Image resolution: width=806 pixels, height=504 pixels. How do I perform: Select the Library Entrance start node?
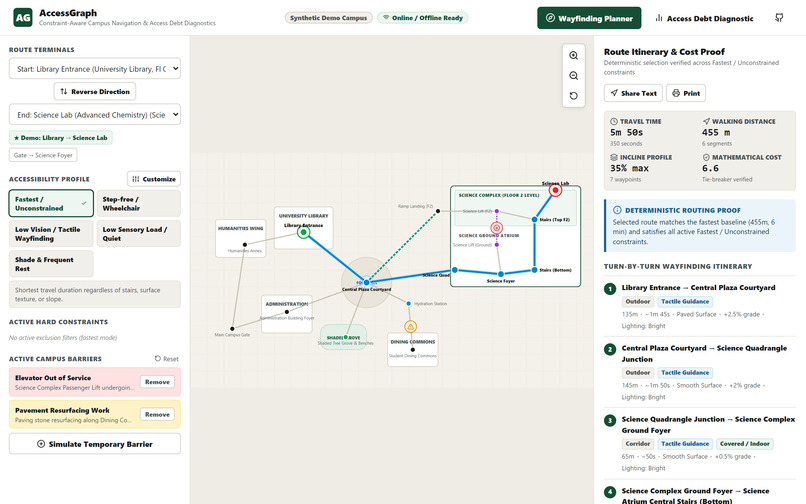[303, 232]
